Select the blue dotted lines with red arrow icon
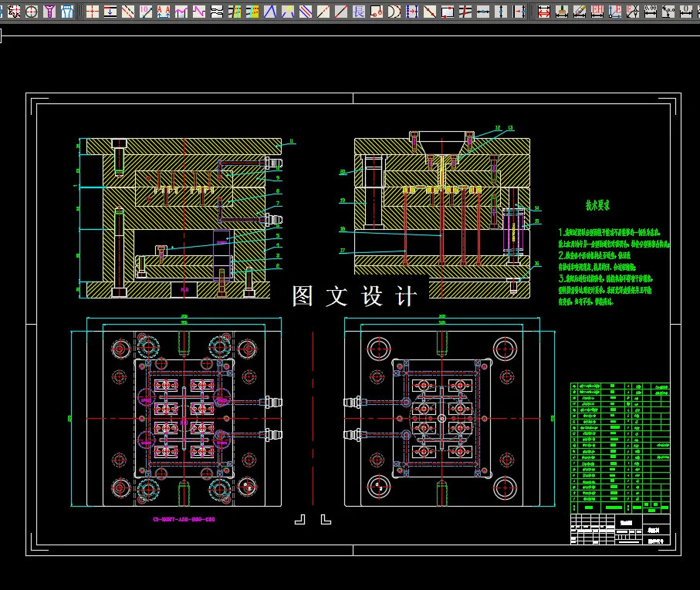The width and height of the screenshot is (700, 590). (412, 11)
